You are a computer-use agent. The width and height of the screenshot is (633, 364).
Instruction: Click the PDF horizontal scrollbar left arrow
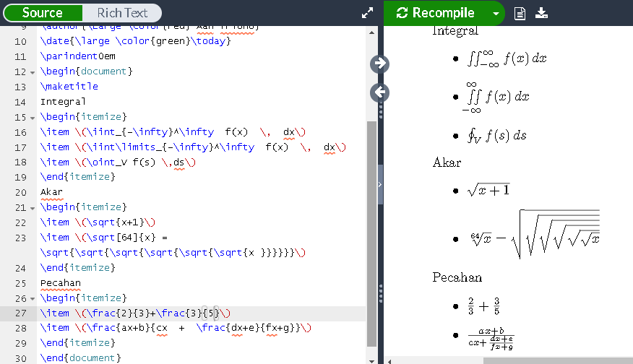[x=389, y=361]
